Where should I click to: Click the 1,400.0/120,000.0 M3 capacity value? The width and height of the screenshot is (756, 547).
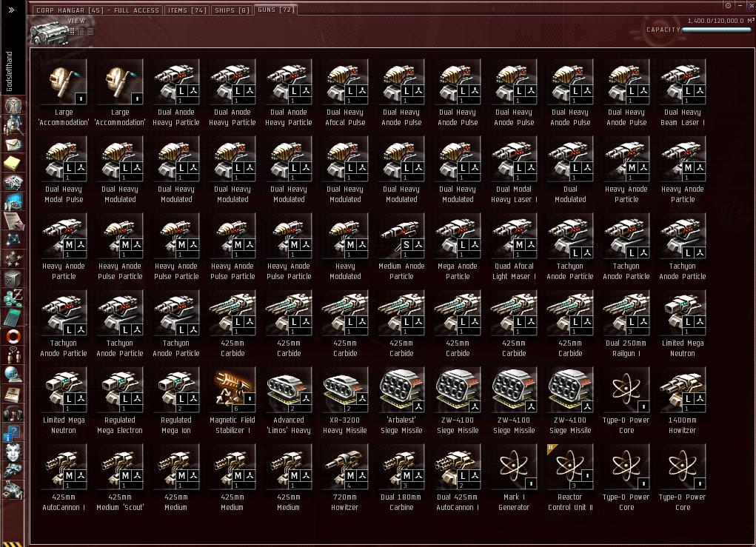click(720, 21)
